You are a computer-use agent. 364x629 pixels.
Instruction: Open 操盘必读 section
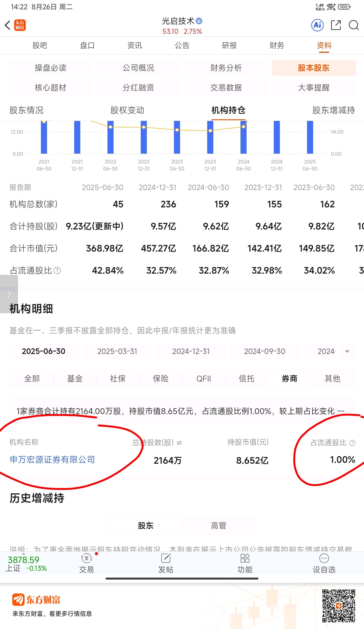(x=51, y=68)
